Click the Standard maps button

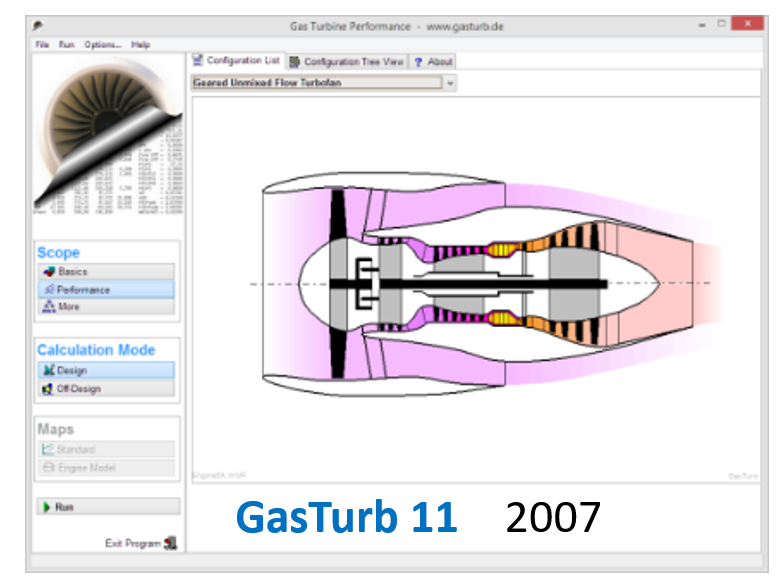[106, 449]
